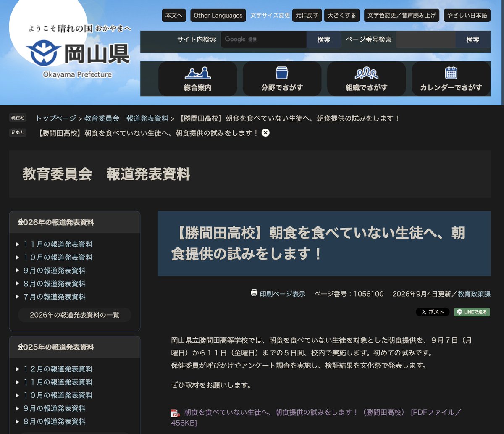Open 2026年 ８月の報道発表資料
504x434 pixels.
point(55,283)
